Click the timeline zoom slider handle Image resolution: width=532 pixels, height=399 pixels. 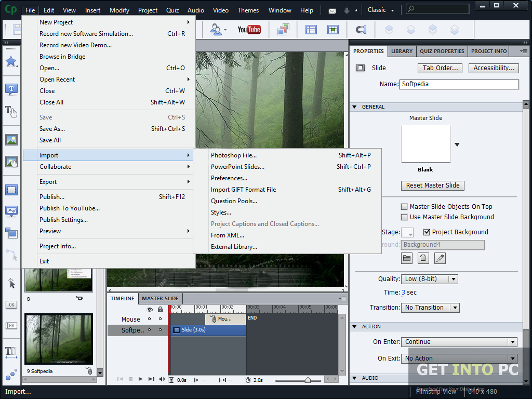coord(308,380)
